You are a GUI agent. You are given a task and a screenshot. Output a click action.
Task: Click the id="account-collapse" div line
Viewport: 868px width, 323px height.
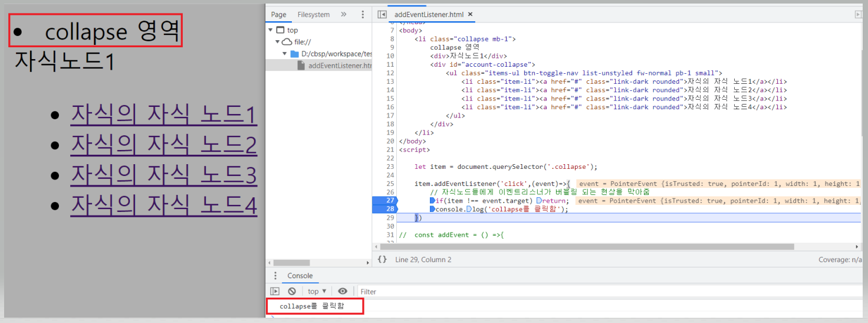[x=482, y=64]
